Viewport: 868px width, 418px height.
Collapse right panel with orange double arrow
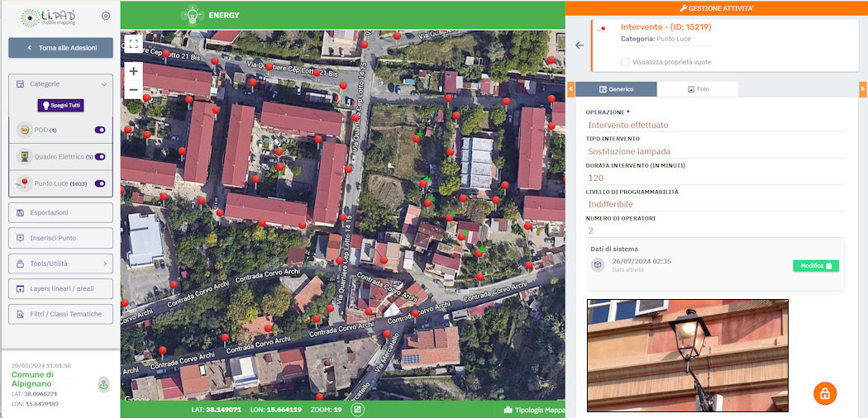point(863,88)
